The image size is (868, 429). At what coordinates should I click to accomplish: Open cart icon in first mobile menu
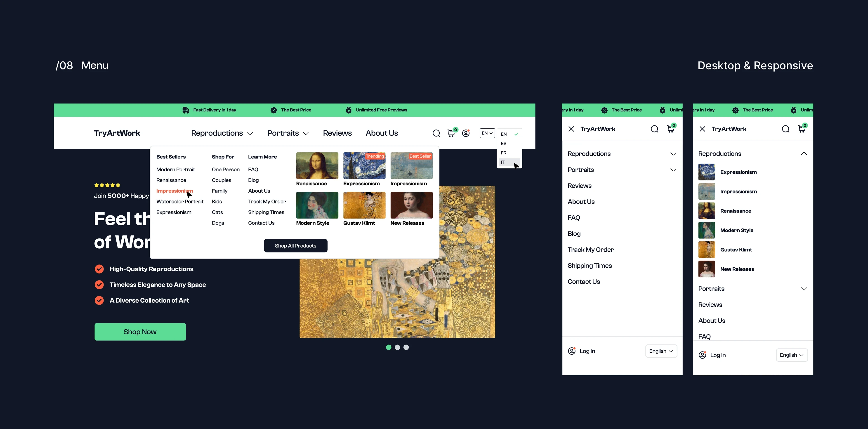click(671, 128)
